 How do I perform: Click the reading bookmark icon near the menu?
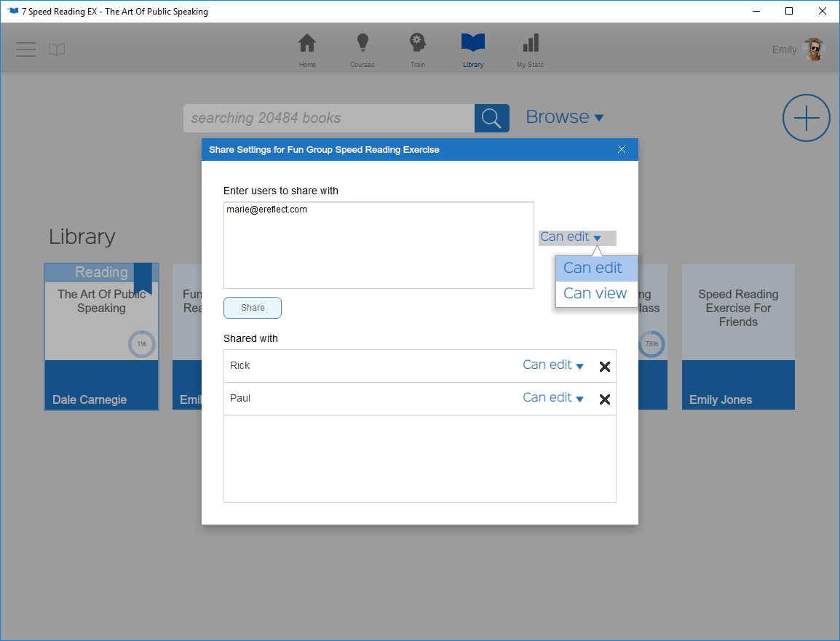tap(57, 49)
